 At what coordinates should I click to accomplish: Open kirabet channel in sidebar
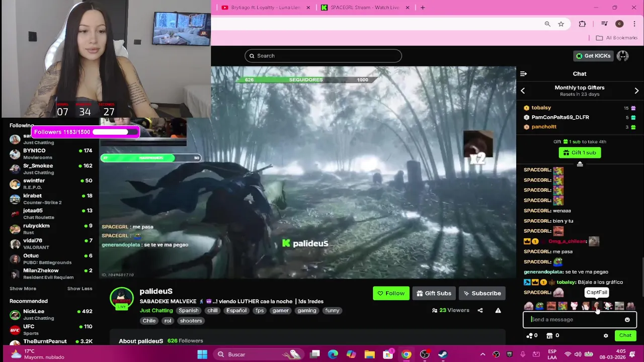point(51,199)
